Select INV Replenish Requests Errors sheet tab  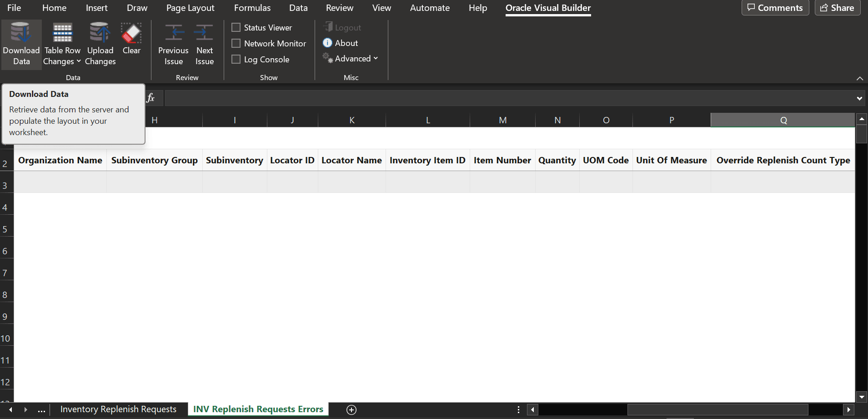(x=258, y=409)
